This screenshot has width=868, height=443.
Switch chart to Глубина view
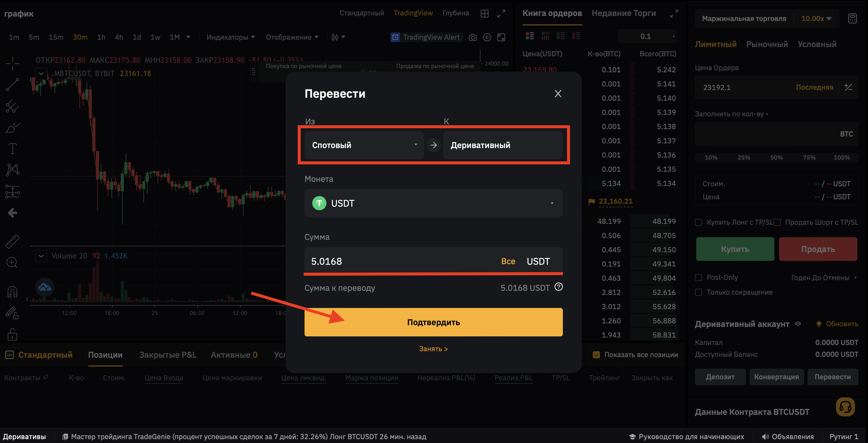(456, 13)
